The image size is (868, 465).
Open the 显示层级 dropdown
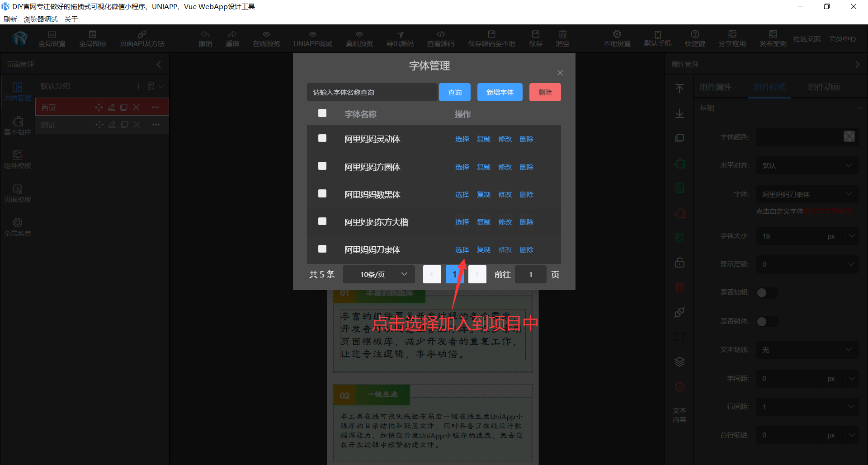[807, 264]
